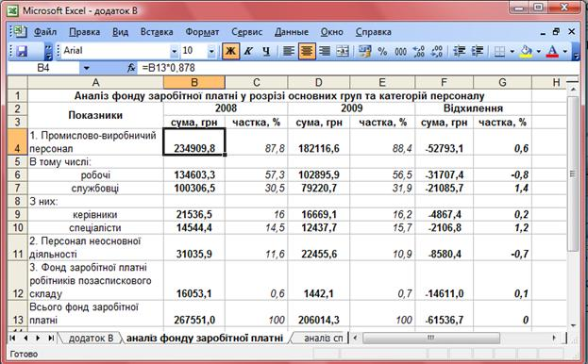Apply Percent style format
This screenshot has width=588, height=364.
[x=382, y=51]
